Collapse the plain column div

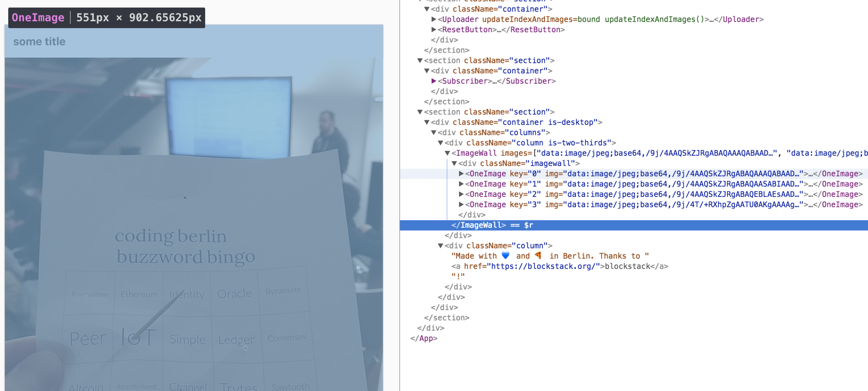click(441, 246)
